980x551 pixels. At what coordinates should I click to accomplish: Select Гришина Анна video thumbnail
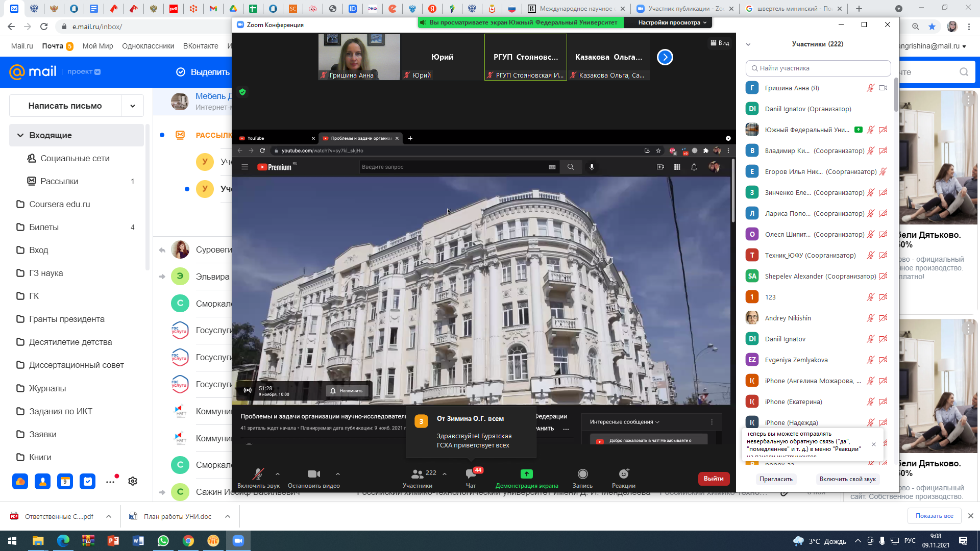tap(359, 57)
